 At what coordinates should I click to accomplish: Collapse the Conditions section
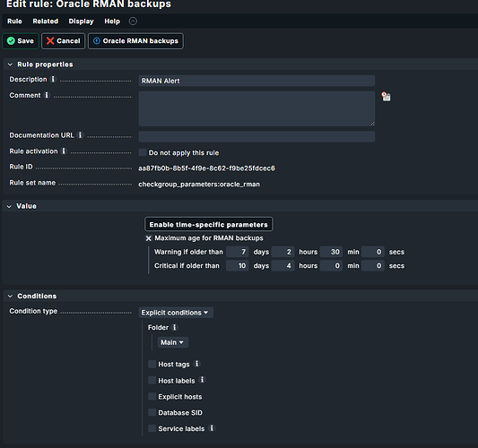[10, 296]
